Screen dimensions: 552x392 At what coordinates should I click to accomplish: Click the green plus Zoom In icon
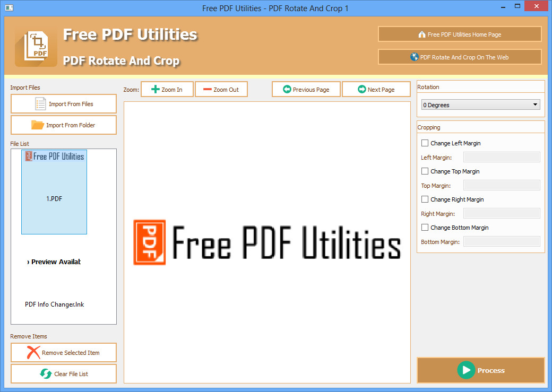(155, 89)
